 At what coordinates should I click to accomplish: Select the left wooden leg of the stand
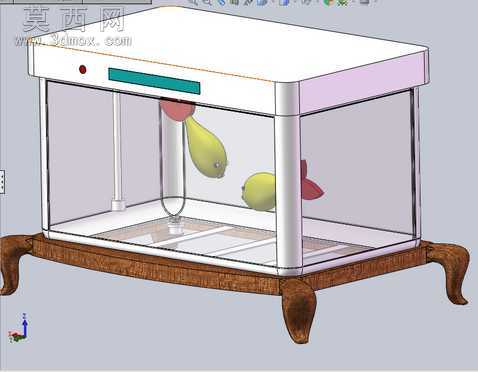[14, 263]
